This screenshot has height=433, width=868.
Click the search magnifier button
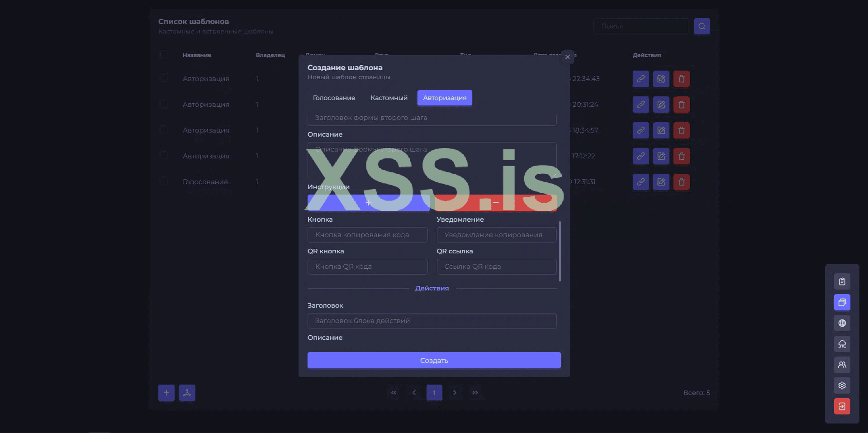[702, 26]
